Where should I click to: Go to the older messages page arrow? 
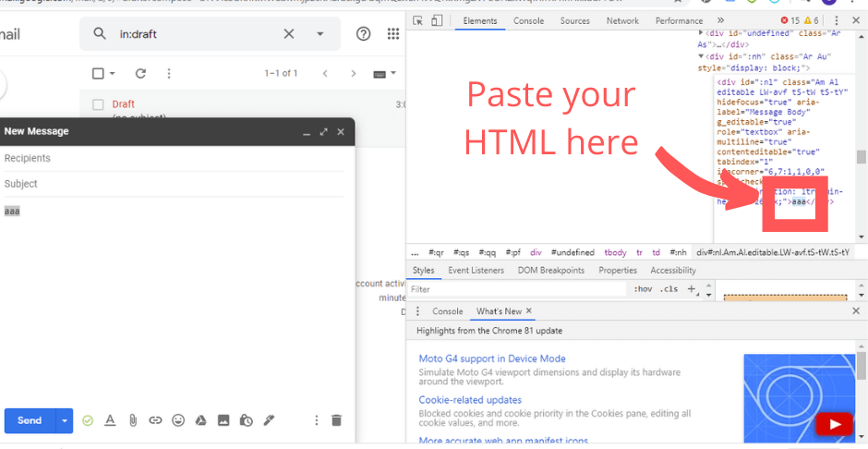pyautogui.click(x=353, y=73)
